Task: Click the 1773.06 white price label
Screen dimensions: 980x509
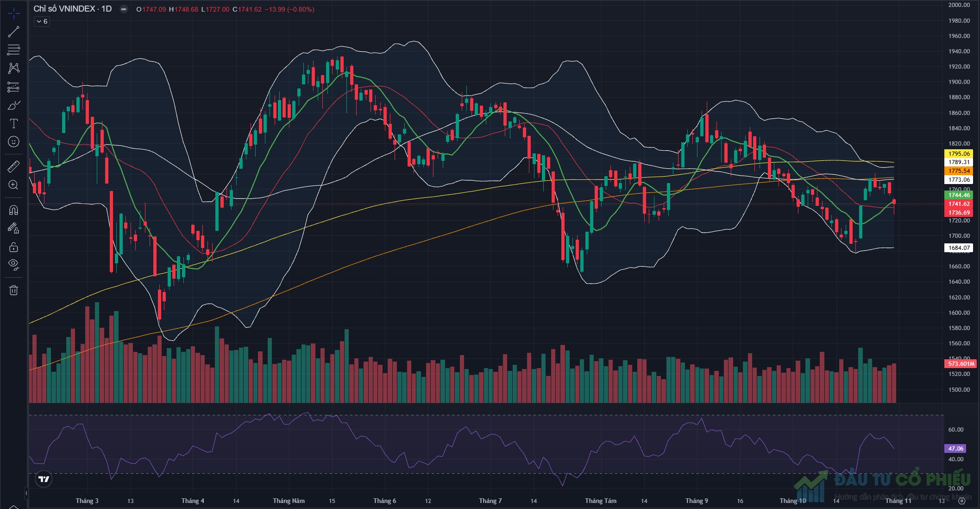Action: (x=959, y=180)
